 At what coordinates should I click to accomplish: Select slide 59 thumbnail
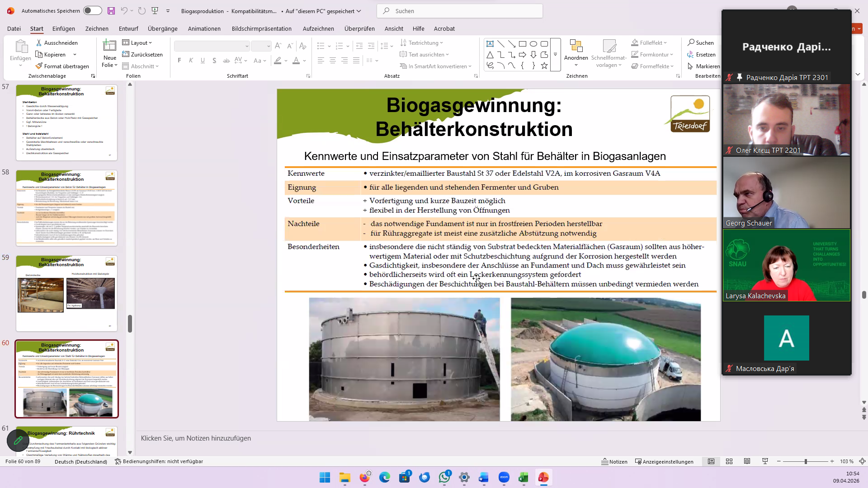coord(66,293)
